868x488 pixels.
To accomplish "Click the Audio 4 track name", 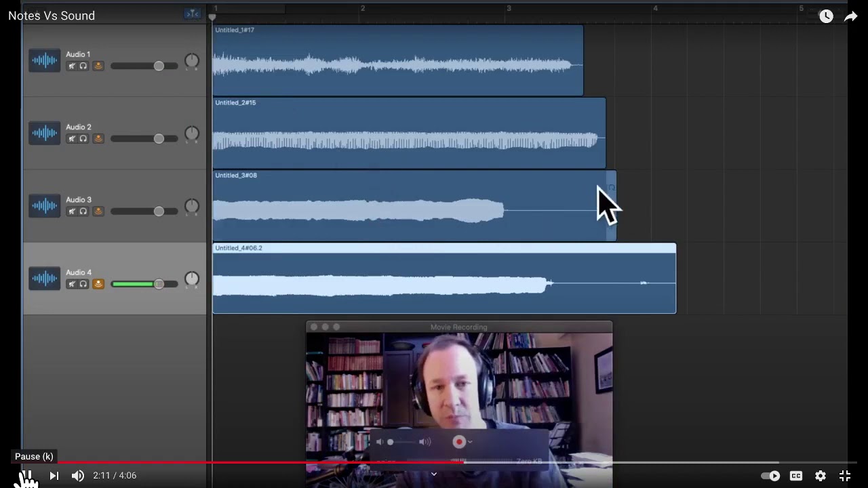I will pyautogui.click(x=79, y=272).
